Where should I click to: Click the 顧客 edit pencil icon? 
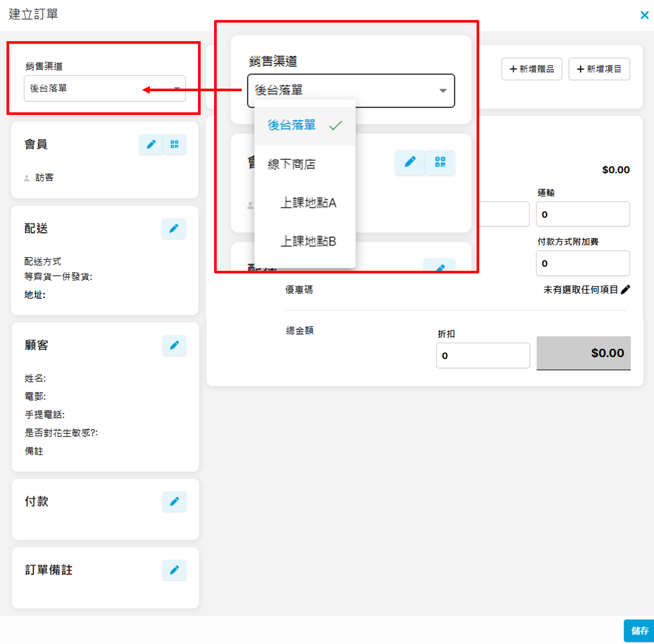(175, 345)
